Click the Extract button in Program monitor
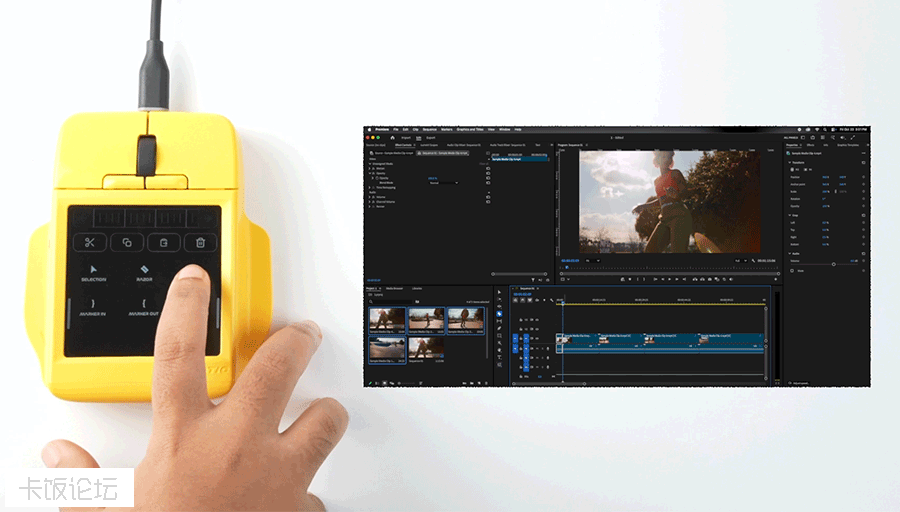 tap(703, 279)
